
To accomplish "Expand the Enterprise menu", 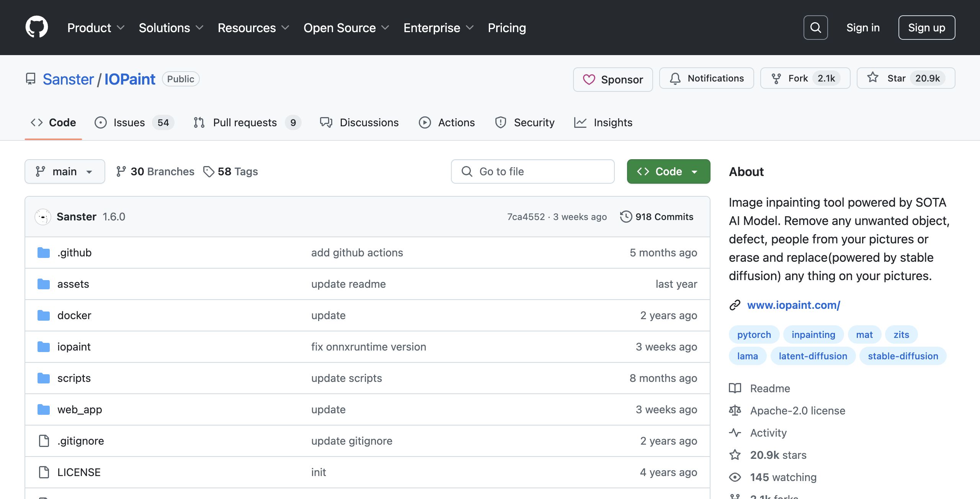I will click(438, 28).
